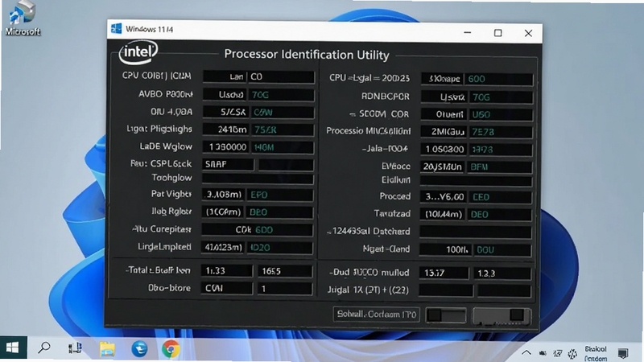Viewport: 644px width, 362px height.
Task: Toggle the lighter gray switch at the window's bottom corner
Action: point(502,315)
